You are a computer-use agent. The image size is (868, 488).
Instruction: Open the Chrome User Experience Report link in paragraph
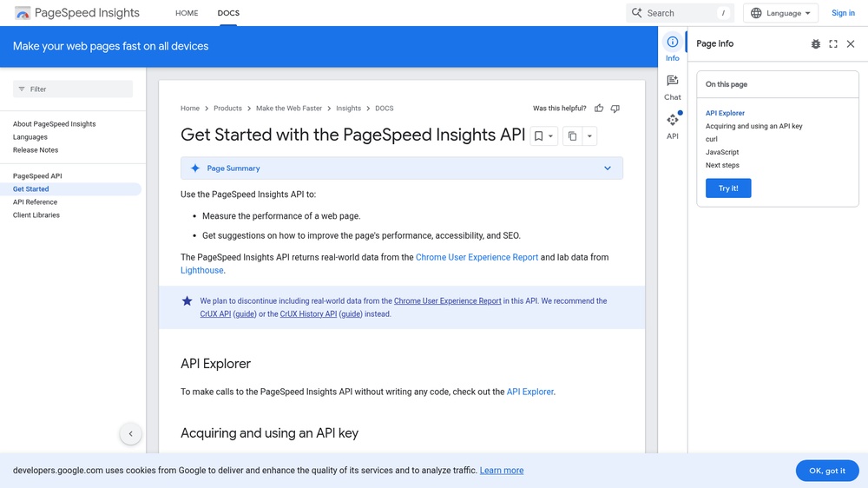point(477,257)
